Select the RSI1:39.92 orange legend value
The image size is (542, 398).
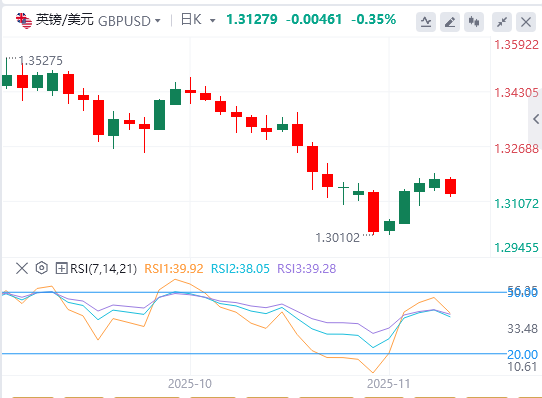174,268
